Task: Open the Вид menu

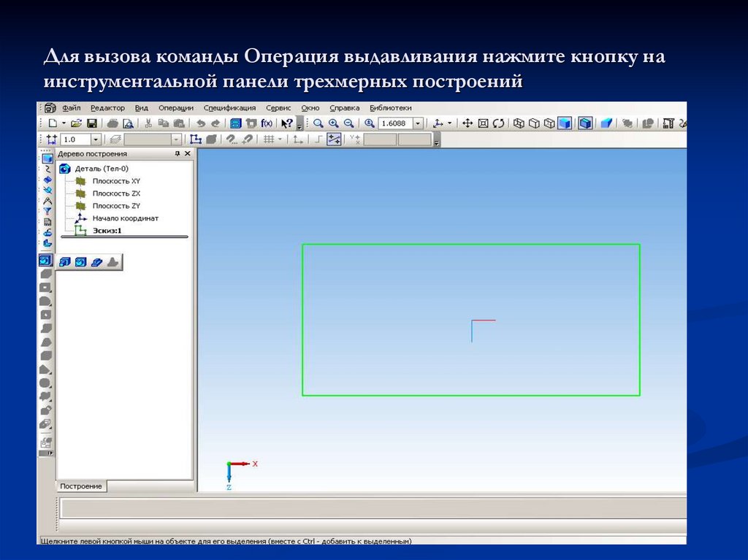Action: (141, 108)
